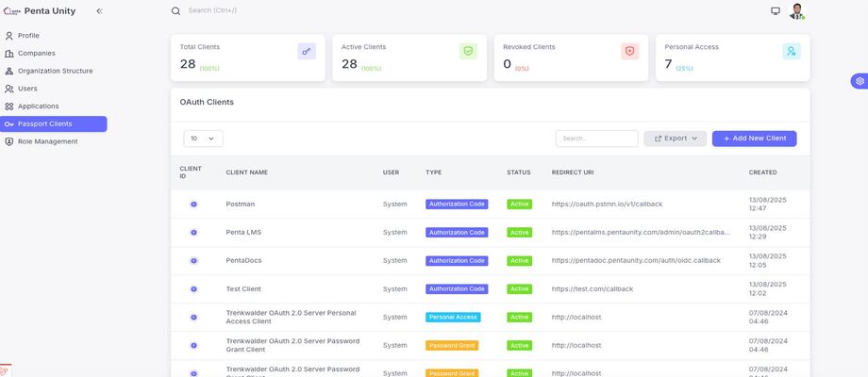Image resolution: width=868 pixels, height=377 pixels.
Task: Click the Active Clients shield icon
Action: coord(469,52)
